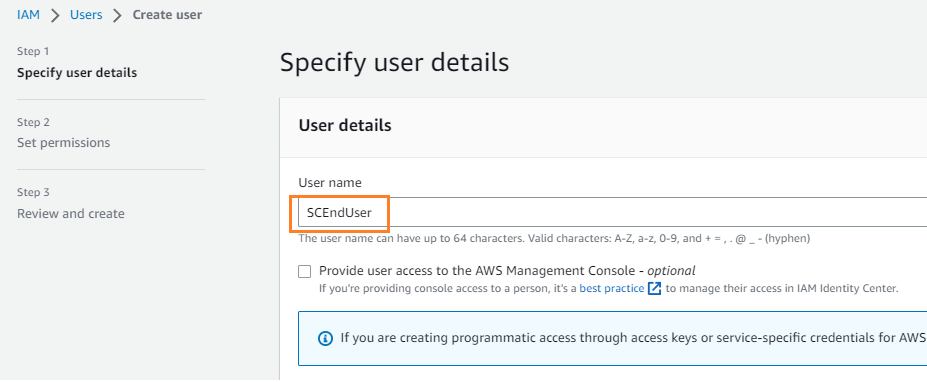The width and height of the screenshot is (927, 382).
Task: Click the programmatic access notice text
Action: click(x=633, y=338)
